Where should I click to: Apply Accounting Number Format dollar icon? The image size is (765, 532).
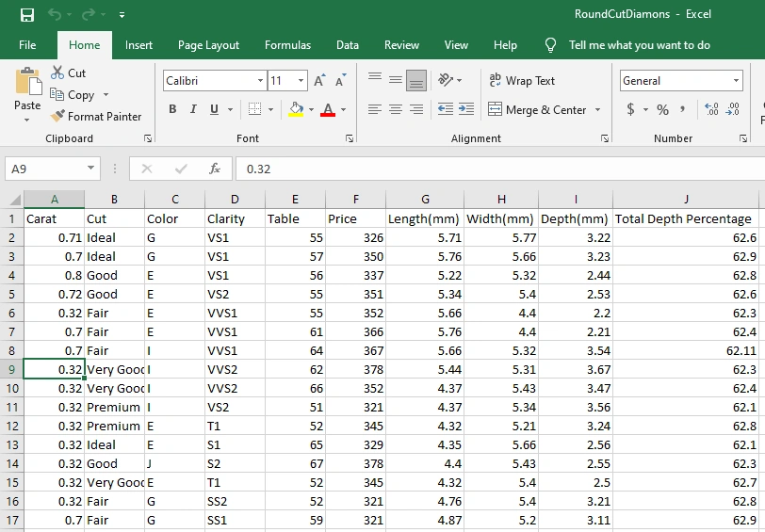pos(630,109)
